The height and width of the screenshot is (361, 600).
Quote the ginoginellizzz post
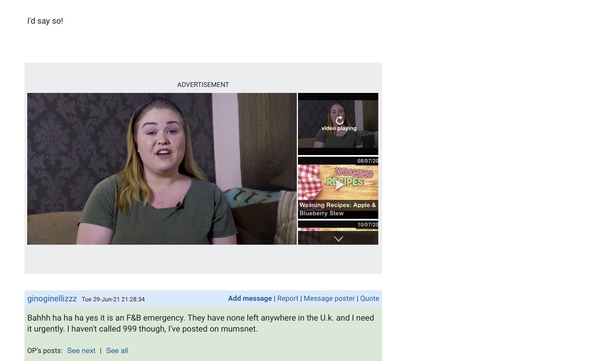(x=369, y=299)
